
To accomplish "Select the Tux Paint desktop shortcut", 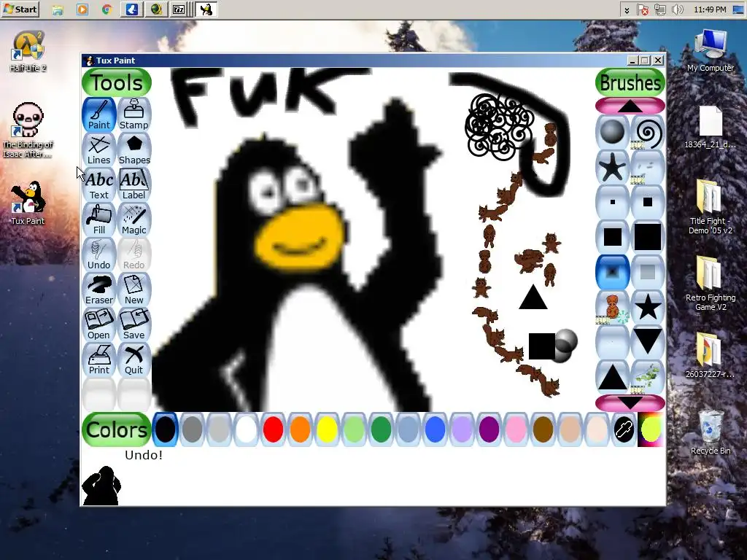I will [28, 203].
